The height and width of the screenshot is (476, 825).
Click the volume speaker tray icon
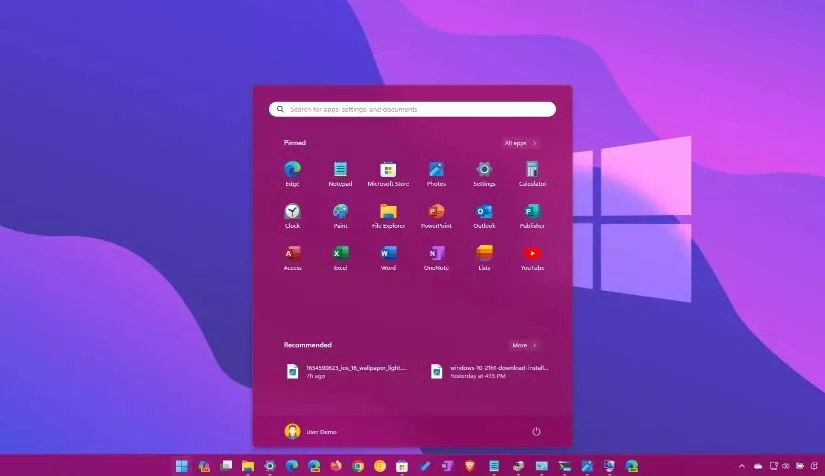[786, 466]
